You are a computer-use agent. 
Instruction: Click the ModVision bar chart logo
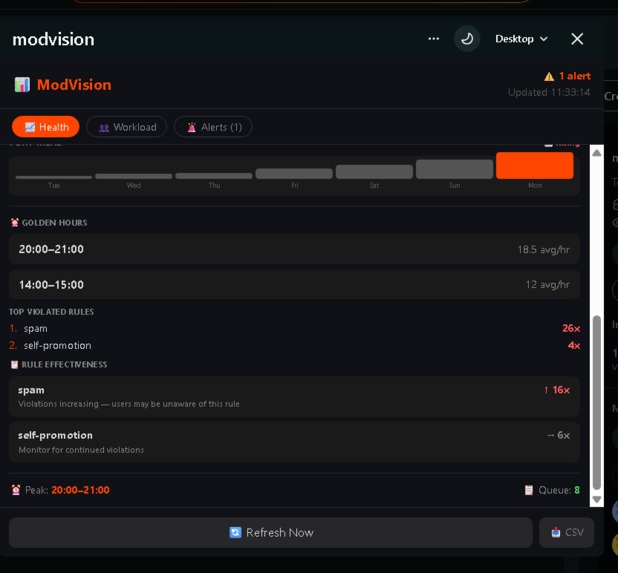(22, 85)
